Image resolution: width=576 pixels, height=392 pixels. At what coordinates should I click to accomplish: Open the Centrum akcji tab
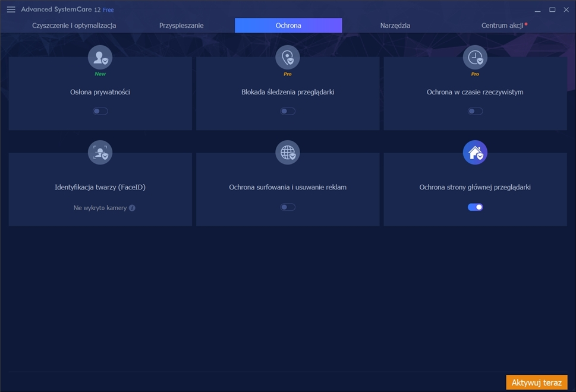click(x=503, y=26)
